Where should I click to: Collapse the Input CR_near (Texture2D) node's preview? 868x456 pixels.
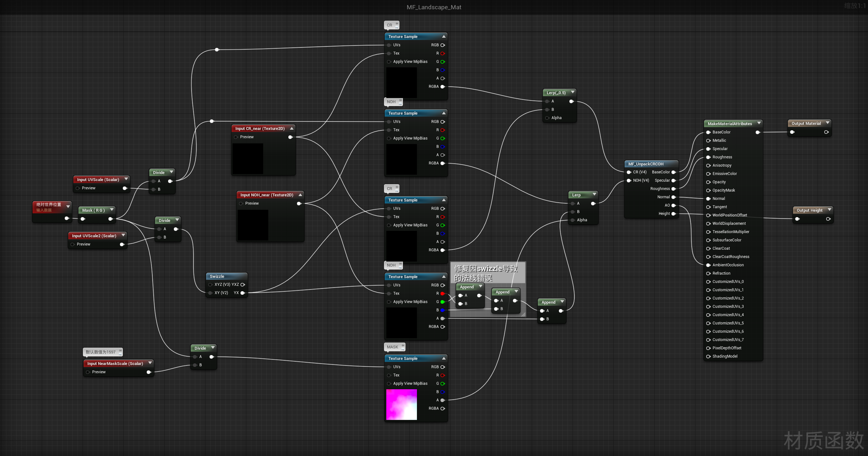coord(292,128)
